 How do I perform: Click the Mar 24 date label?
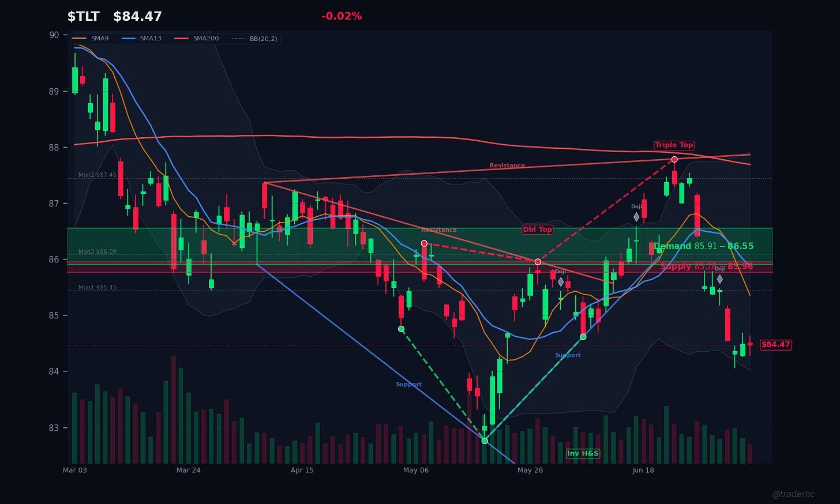coord(189,471)
